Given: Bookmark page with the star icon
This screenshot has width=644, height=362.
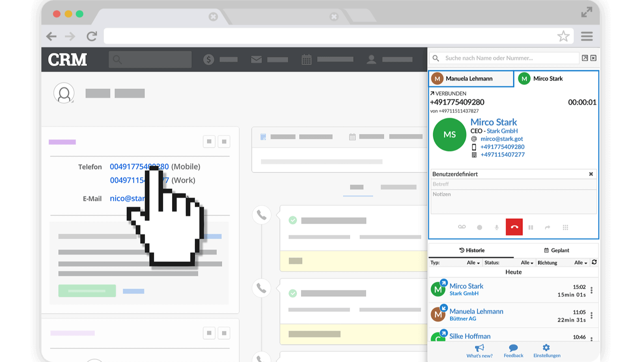Looking at the screenshot, I should (563, 36).
